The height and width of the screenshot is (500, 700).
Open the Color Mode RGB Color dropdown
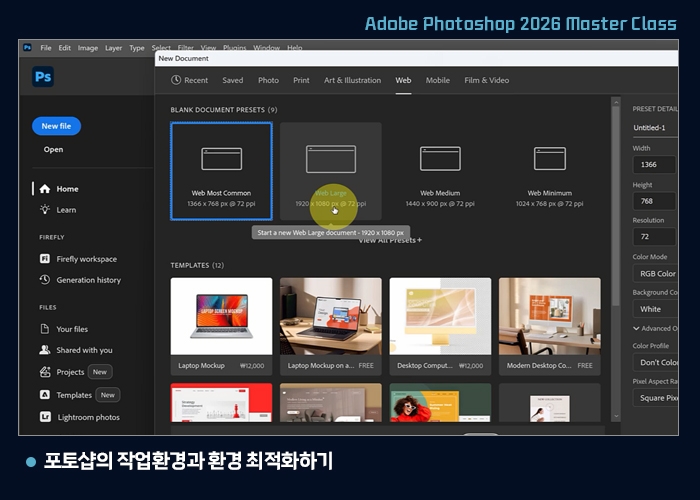655,274
